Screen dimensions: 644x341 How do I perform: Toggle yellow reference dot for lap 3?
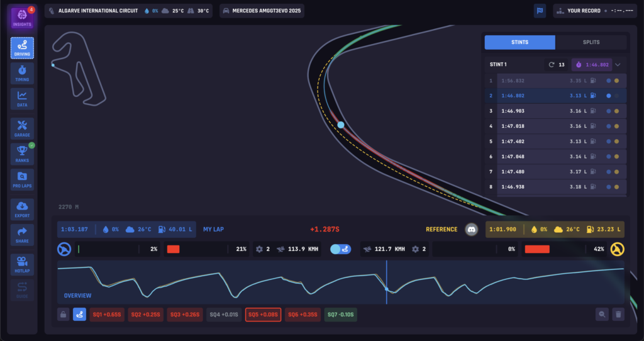616,111
